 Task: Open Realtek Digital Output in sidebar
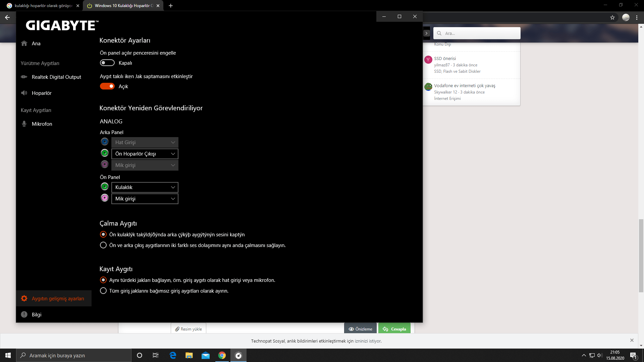click(x=56, y=77)
